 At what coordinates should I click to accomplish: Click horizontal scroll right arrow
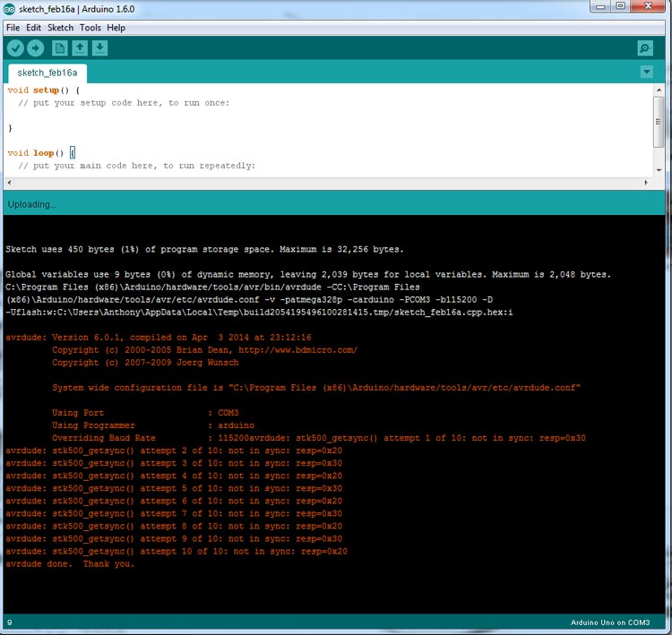click(x=646, y=183)
